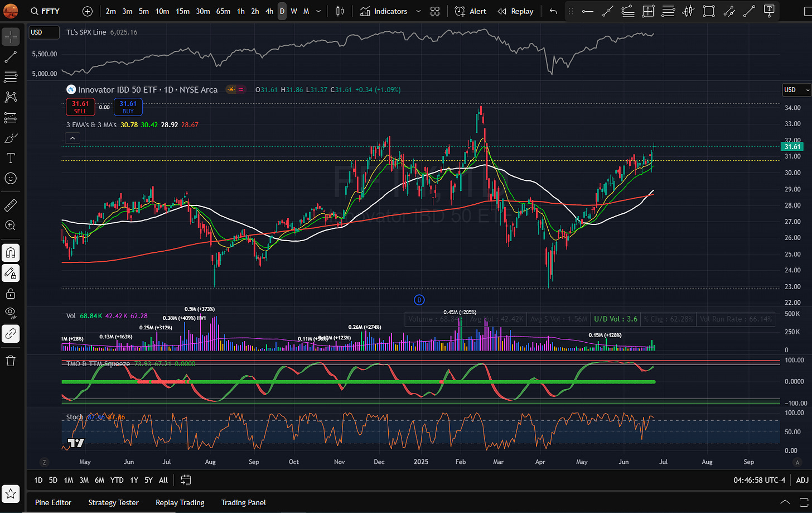The image size is (812, 513).
Task: Collapse the indicator legend chevron
Action: 72,138
